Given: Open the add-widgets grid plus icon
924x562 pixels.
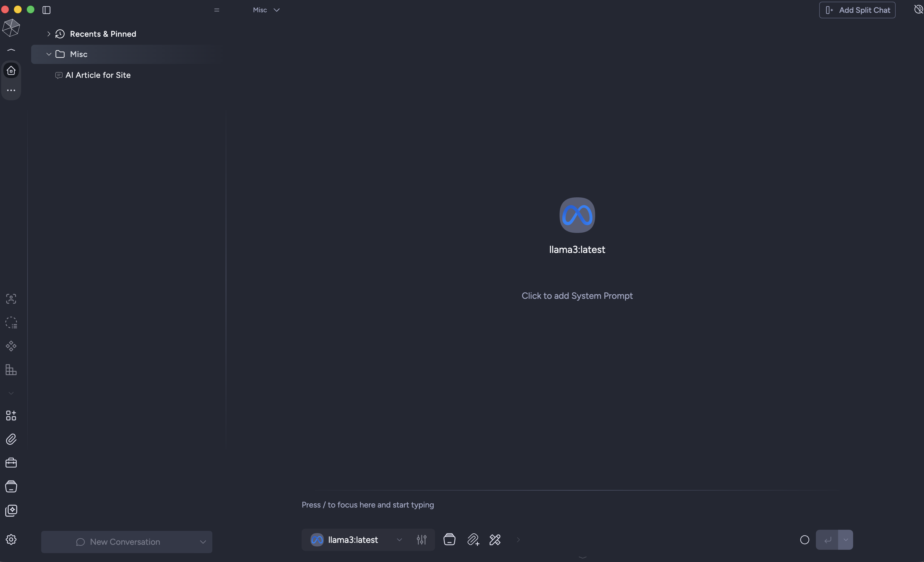Looking at the screenshot, I should (11, 416).
